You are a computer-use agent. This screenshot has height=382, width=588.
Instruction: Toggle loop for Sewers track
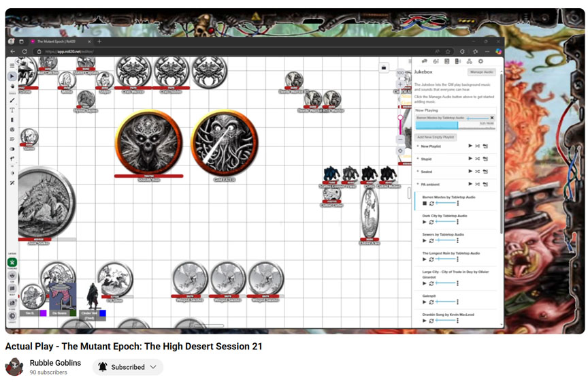(x=431, y=240)
